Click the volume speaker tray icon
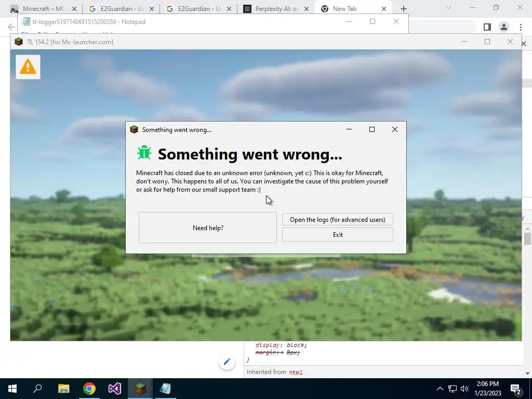Image resolution: width=532 pixels, height=399 pixels. click(x=464, y=389)
